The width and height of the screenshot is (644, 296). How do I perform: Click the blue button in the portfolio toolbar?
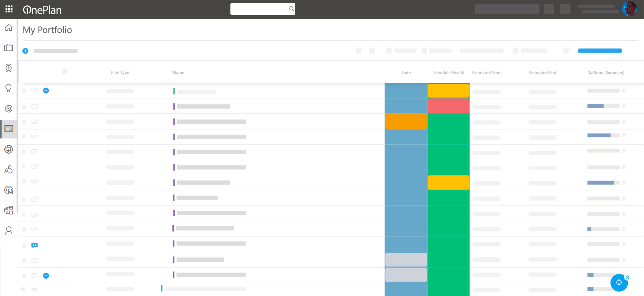(600, 51)
